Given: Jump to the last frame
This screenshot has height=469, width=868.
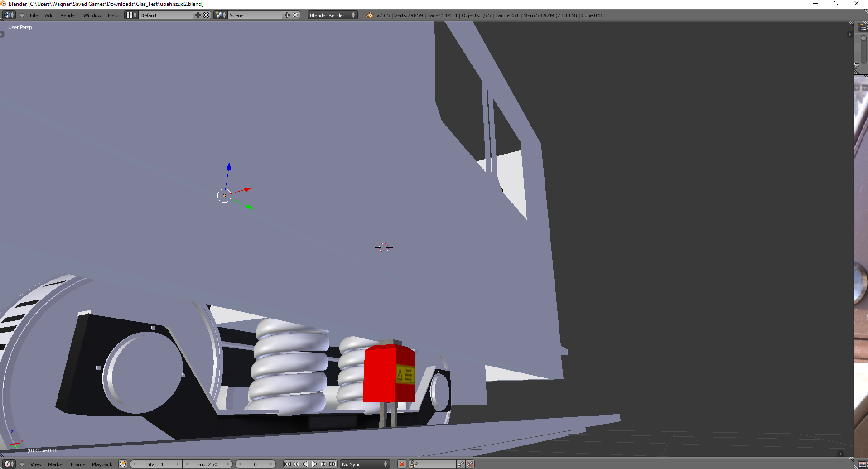Looking at the screenshot, I should 333,464.
